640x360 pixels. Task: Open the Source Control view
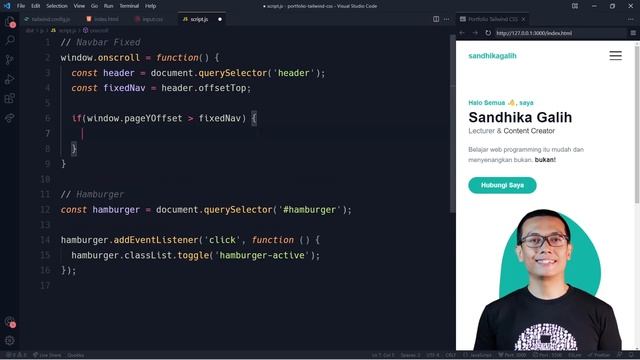[9, 60]
